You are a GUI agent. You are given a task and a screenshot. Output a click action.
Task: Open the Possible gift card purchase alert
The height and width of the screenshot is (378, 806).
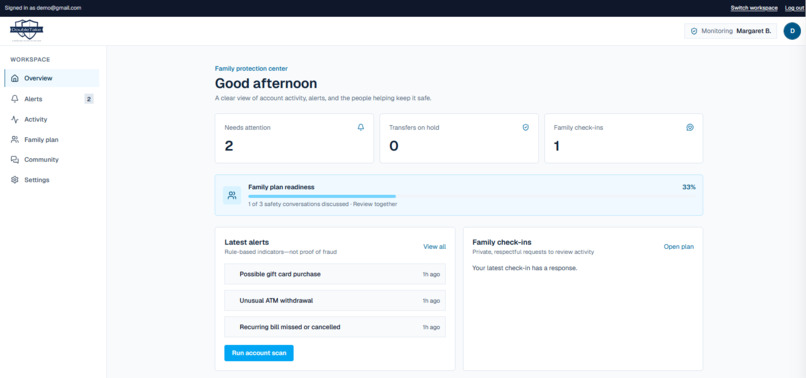(335, 274)
